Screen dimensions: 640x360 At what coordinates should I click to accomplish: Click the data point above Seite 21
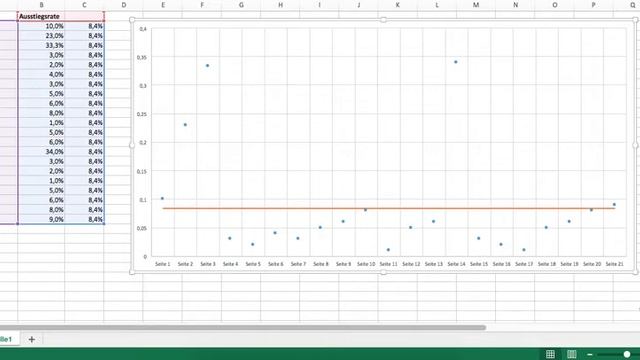pos(614,204)
